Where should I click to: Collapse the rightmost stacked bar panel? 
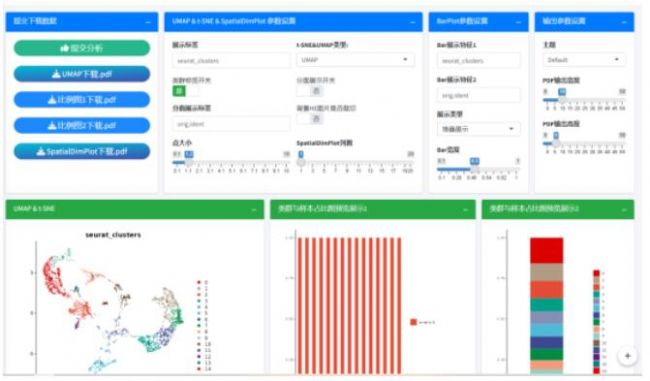[624, 210]
